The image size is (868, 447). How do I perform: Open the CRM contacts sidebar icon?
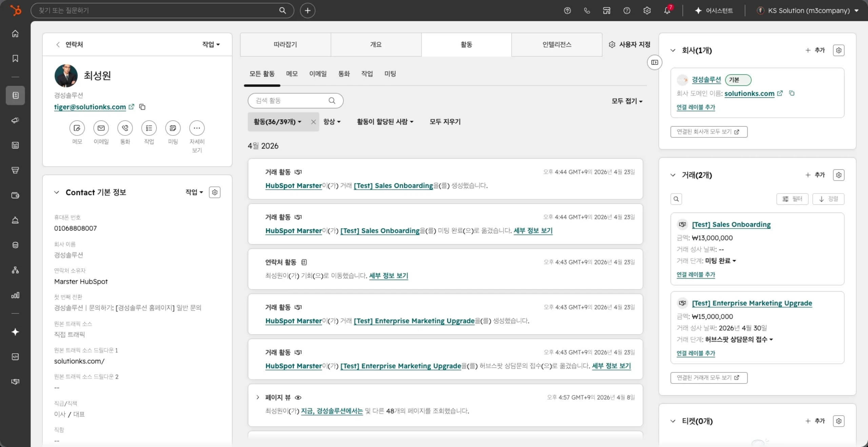pos(15,95)
